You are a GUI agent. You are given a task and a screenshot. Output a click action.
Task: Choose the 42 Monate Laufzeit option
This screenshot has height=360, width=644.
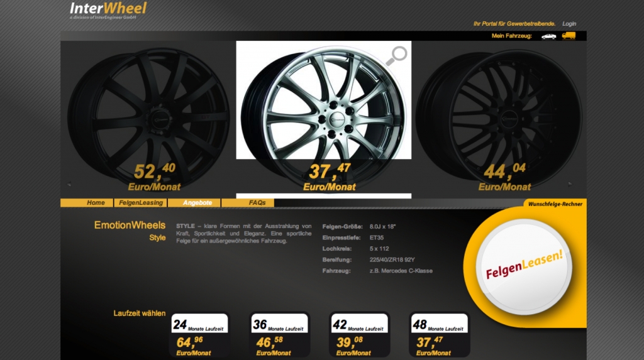[x=359, y=335]
